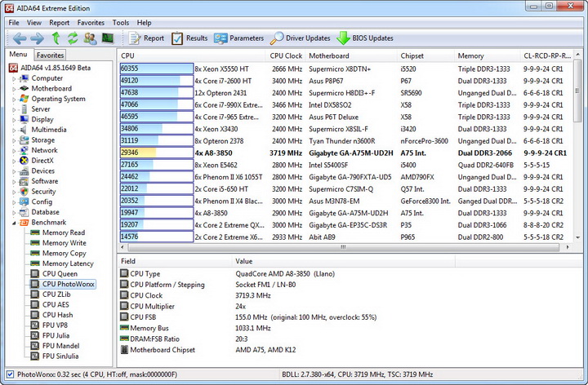Click the horizontal scrollbar of results table

point(343,247)
